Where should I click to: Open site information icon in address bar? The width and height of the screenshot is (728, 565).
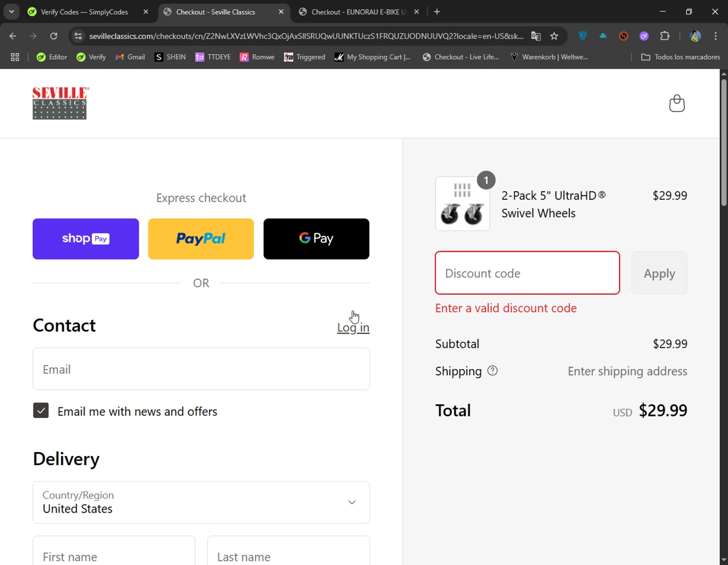click(78, 36)
